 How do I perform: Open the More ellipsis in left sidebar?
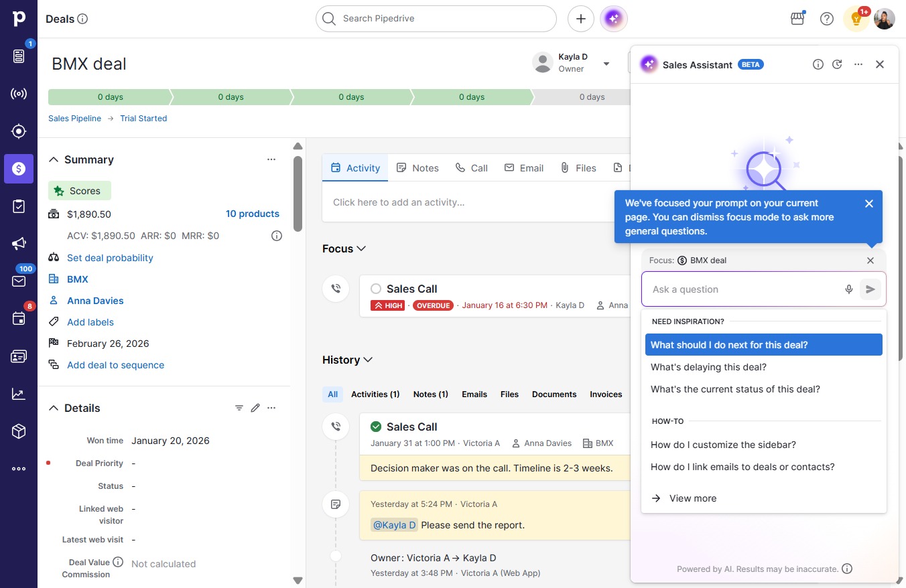coord(19,469)
